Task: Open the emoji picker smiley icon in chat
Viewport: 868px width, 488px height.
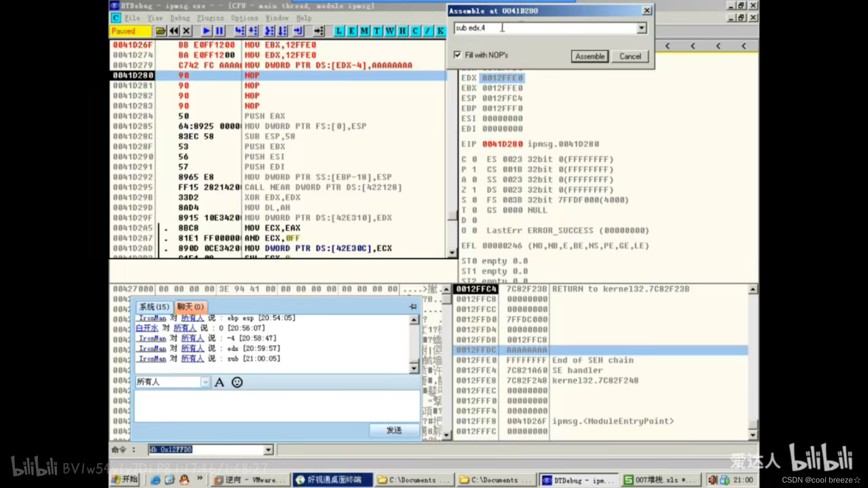Action: tap(237, 382)
